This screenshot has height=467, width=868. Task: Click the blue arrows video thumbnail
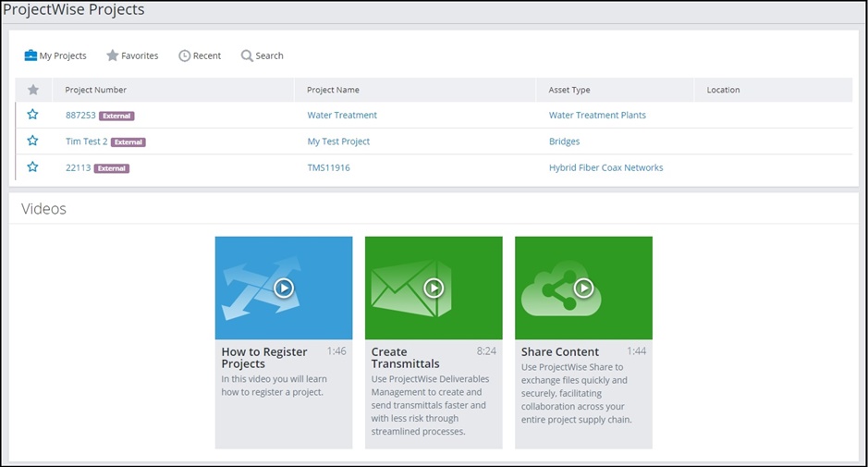(284, 289)
